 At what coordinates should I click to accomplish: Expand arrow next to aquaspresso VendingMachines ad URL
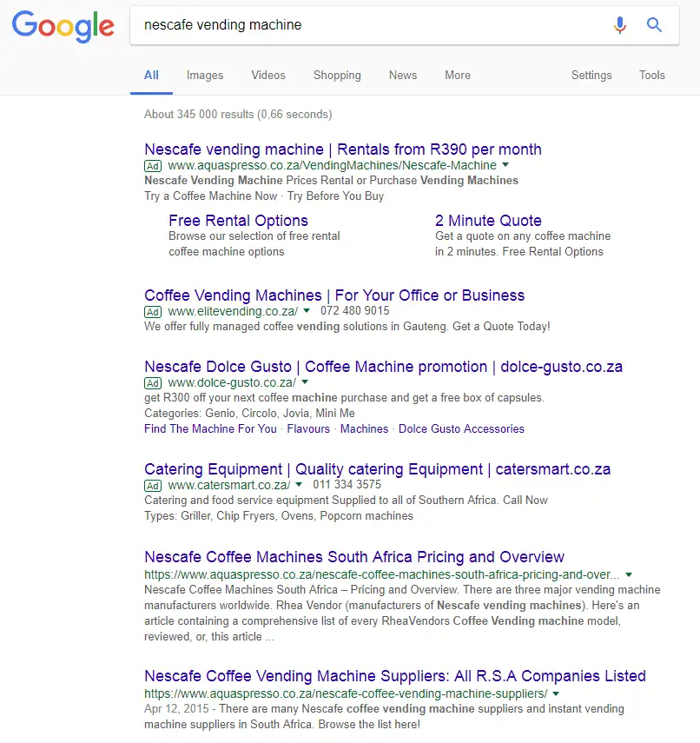tap(505, 165)
